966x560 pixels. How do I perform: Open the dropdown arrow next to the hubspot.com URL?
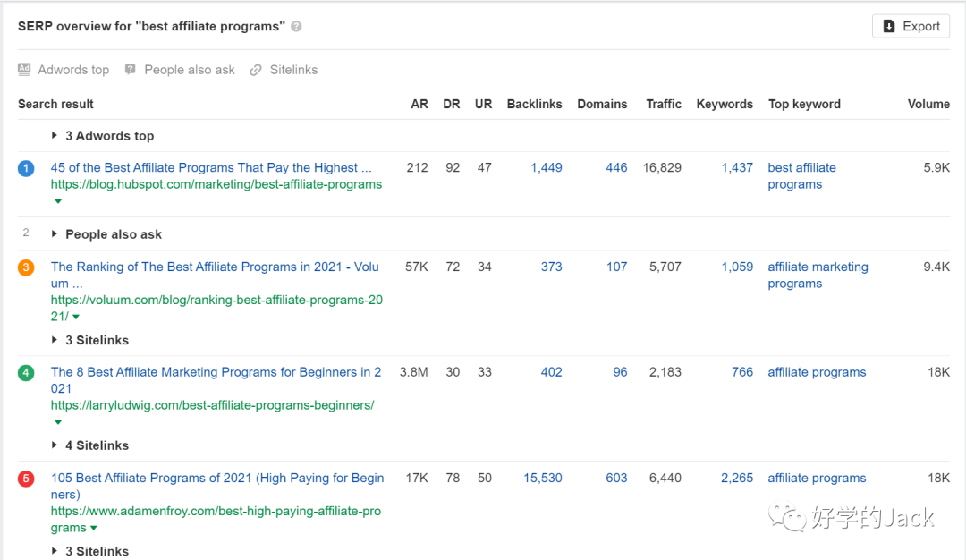57,200
